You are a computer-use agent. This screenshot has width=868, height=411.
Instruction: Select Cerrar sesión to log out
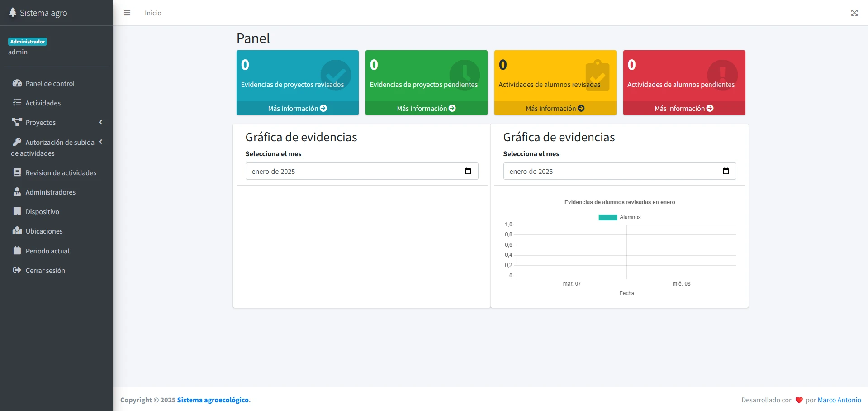coord(57,270)
